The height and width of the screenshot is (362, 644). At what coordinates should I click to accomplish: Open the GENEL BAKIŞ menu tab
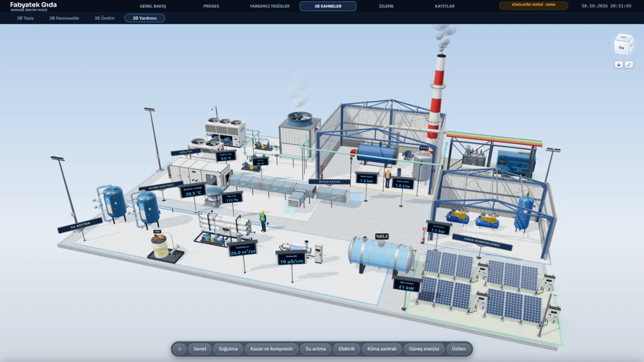click(x=153, y=6)
